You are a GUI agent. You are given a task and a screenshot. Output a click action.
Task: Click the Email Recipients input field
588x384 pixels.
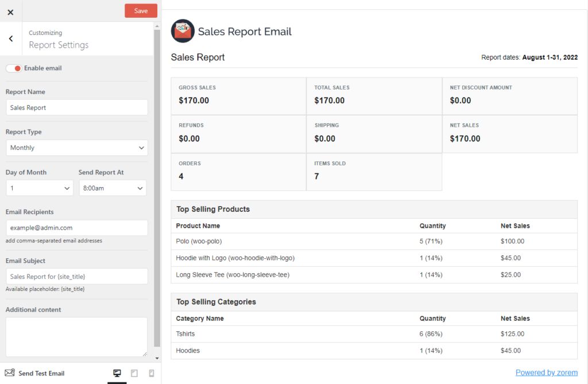(77, 228)
